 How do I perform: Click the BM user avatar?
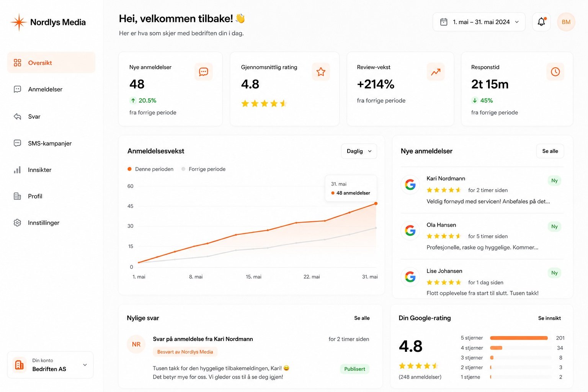tap(566, 22)
